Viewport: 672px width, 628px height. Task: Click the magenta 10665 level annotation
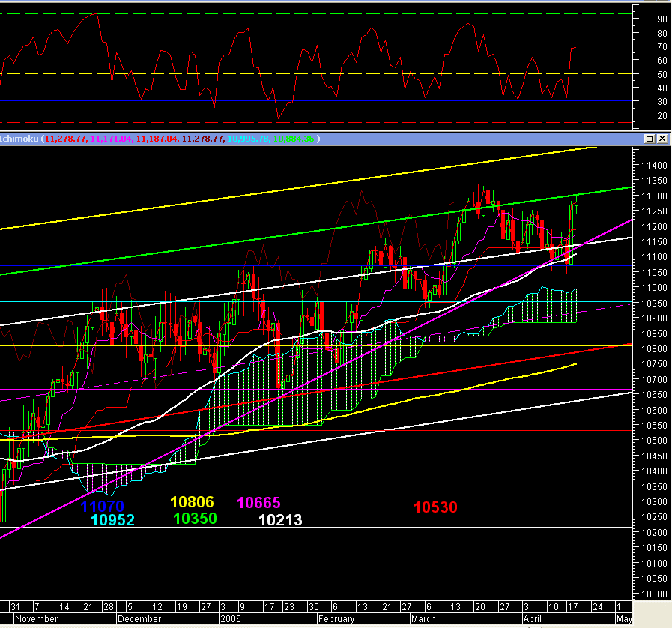259,503
